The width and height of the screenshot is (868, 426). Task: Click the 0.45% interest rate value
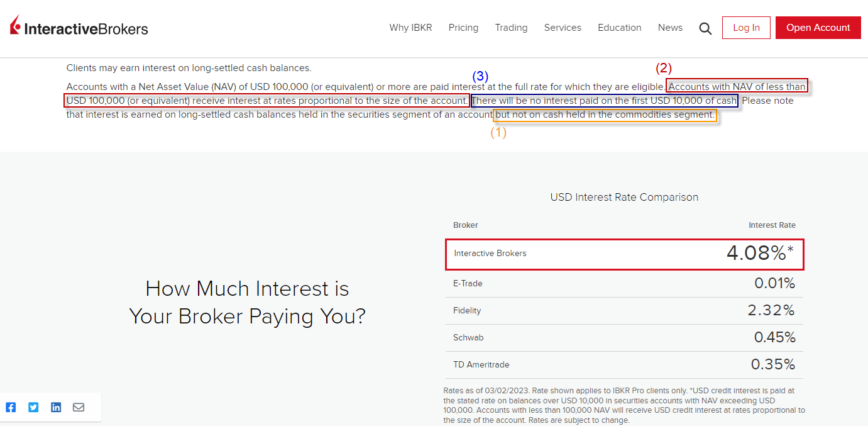point(775,338)
